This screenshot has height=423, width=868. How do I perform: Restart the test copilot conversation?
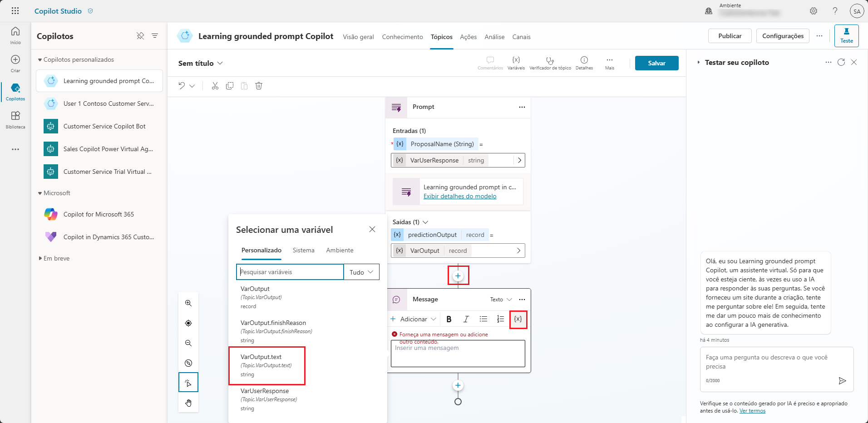841,62
